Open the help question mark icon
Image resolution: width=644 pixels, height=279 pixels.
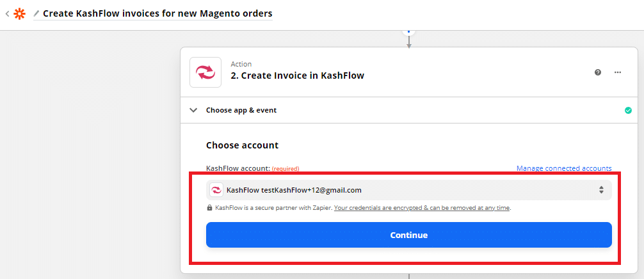(598, 72)
